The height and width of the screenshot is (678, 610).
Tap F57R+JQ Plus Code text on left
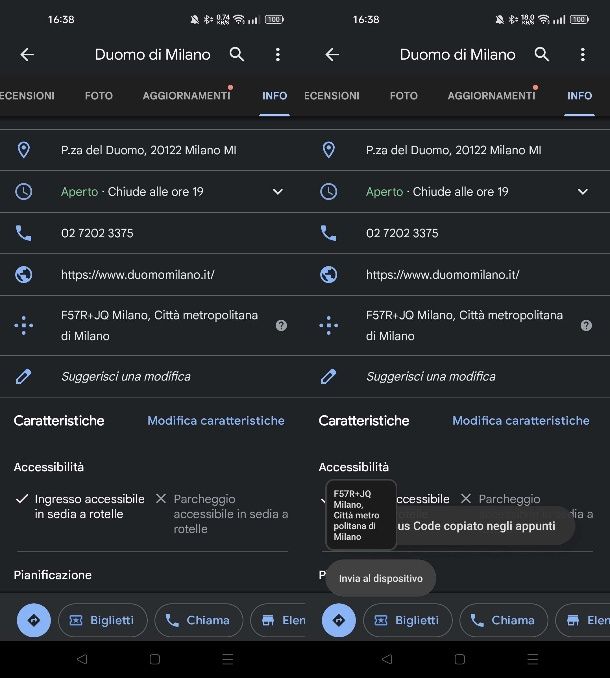coord(159,326)
